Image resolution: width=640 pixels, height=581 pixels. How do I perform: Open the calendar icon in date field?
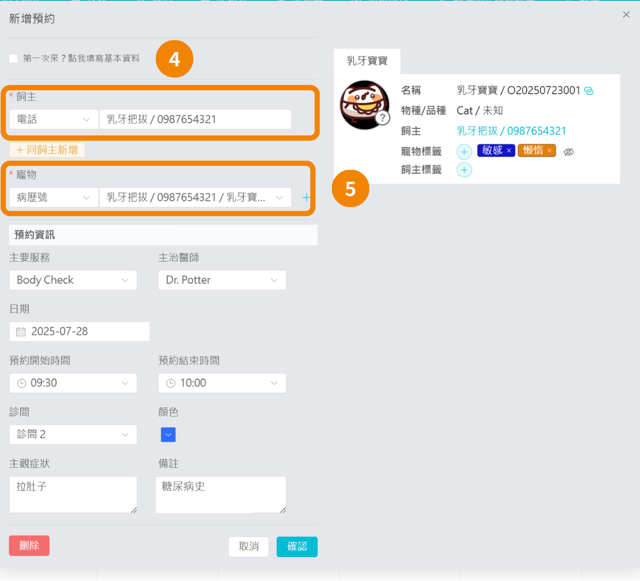21,332
